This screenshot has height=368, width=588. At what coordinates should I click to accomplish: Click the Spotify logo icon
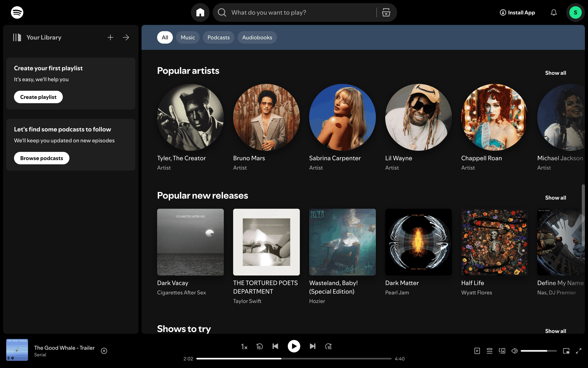[x=17, y=13]
